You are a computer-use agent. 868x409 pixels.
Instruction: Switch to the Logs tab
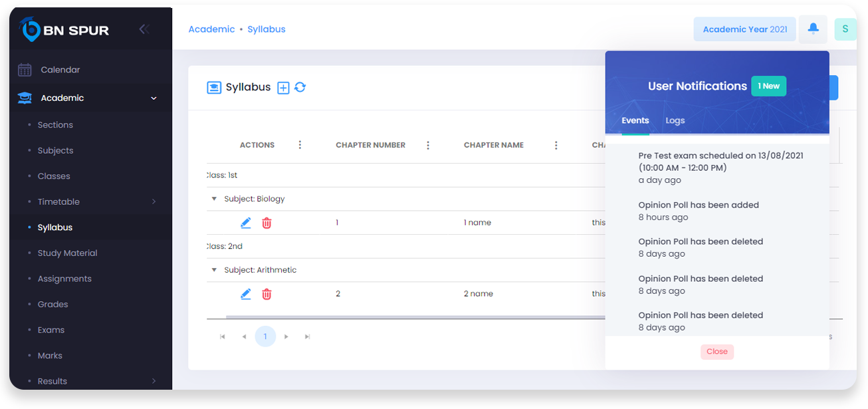click(x=675, y=120)
